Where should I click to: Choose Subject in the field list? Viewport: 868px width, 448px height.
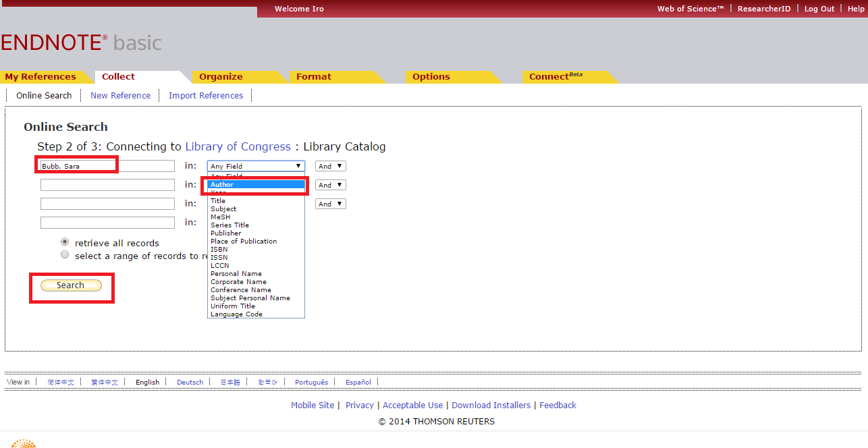256,209
